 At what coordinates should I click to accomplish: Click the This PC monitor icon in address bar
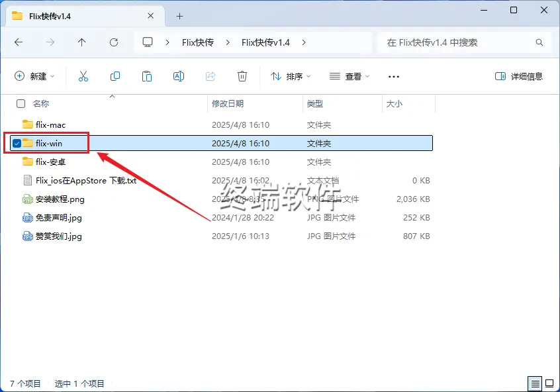(x=148, y=42)
